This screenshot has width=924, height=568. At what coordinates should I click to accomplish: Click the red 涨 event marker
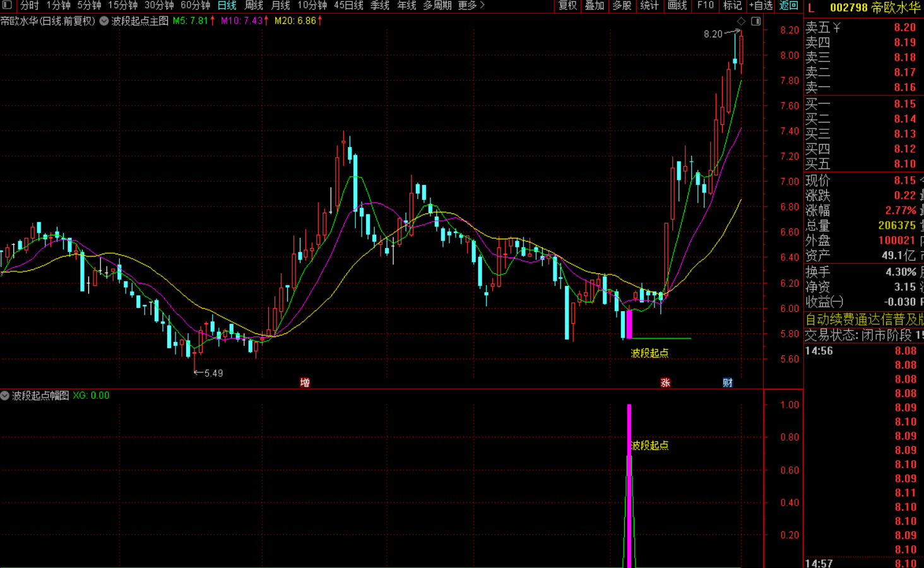[665, 382]
